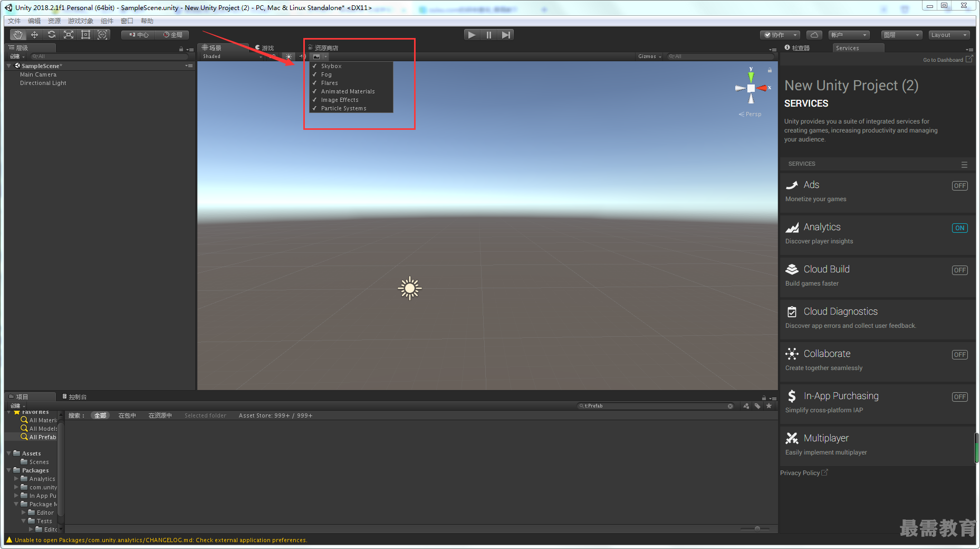Expand the Analytics package folder arrow

click(16, 479)
